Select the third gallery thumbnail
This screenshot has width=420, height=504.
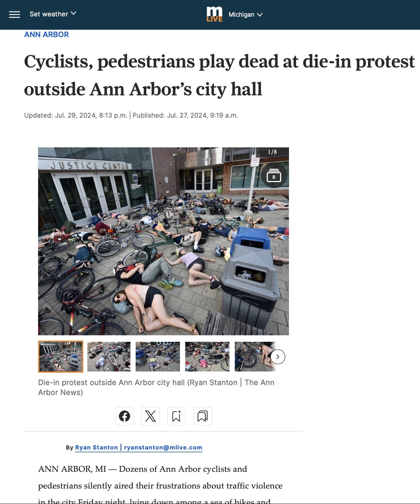pos(158,357)
